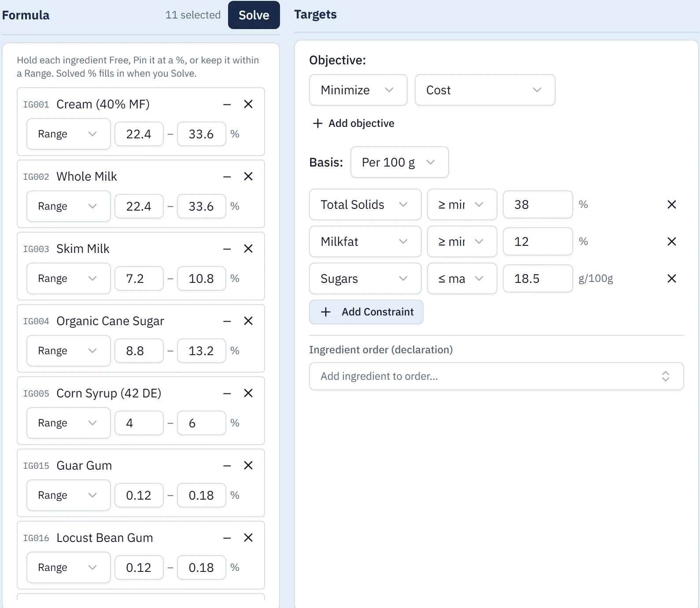
Task: Open the Add ingredient to order combo box
Action: (x=497, y=376)
